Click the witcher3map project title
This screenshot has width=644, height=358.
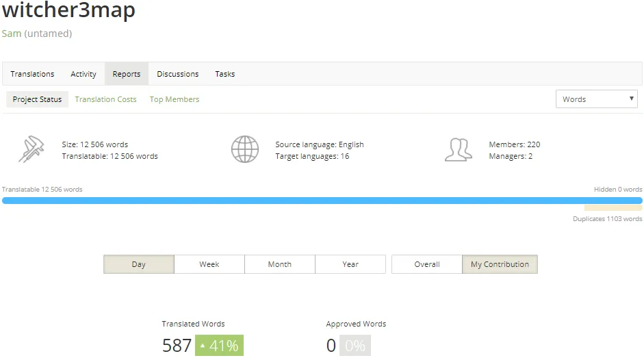68,10
